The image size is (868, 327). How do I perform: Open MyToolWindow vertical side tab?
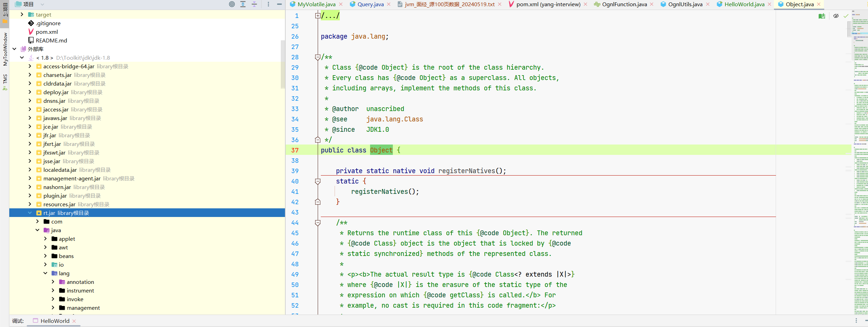(5, 49)
